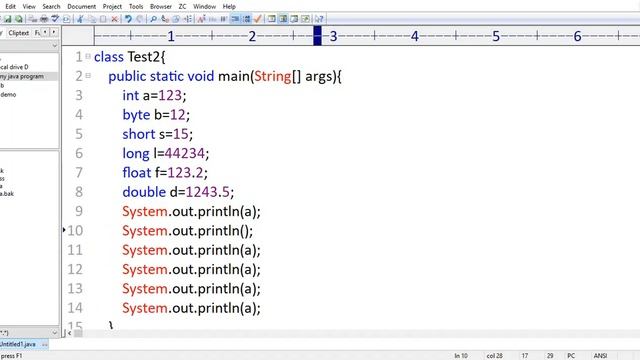This screenshot has height=360, width=640.
Task: Open Find with the magnifier icon
Action: (x=153, y=19)
